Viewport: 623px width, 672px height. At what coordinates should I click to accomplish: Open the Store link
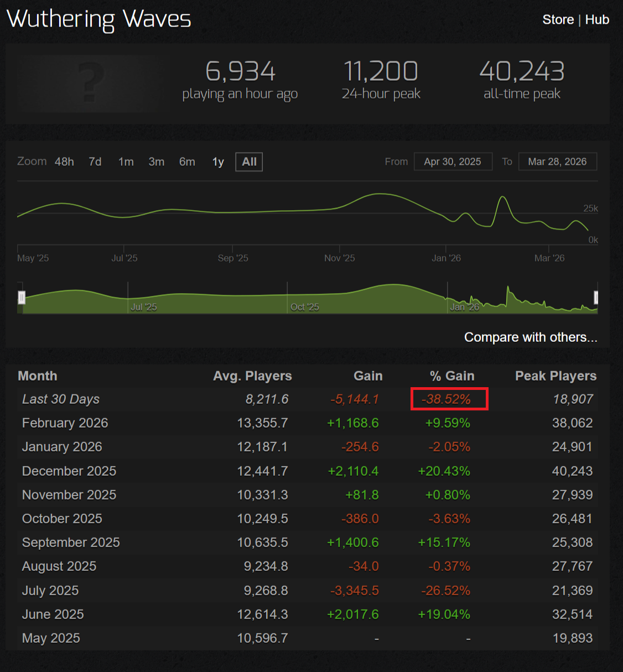point(558,19)
